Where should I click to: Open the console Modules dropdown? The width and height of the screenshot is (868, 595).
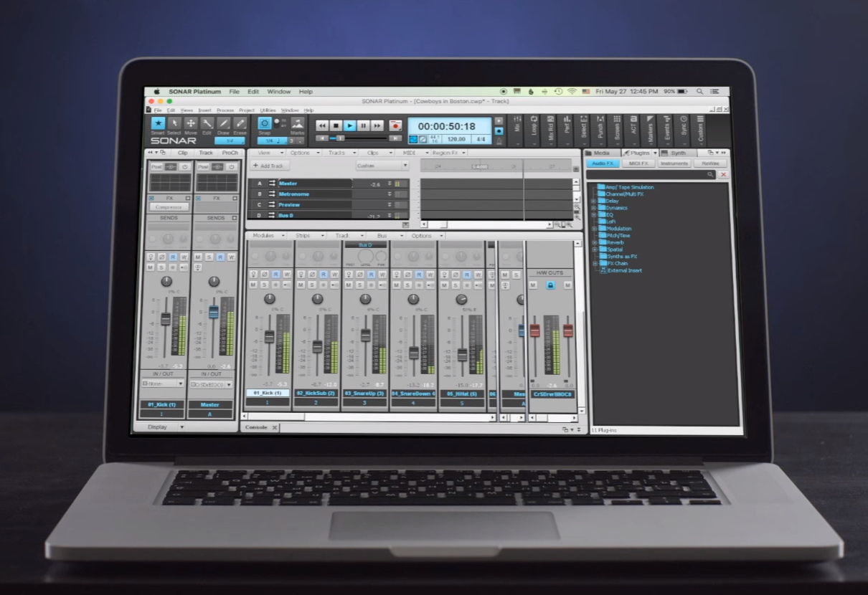coord(267,236)
